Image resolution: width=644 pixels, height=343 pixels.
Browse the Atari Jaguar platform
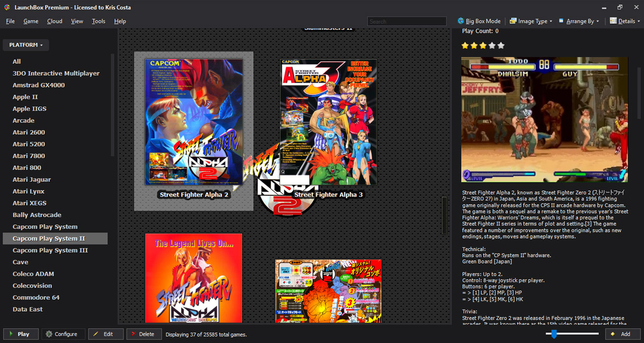(32, 179)
